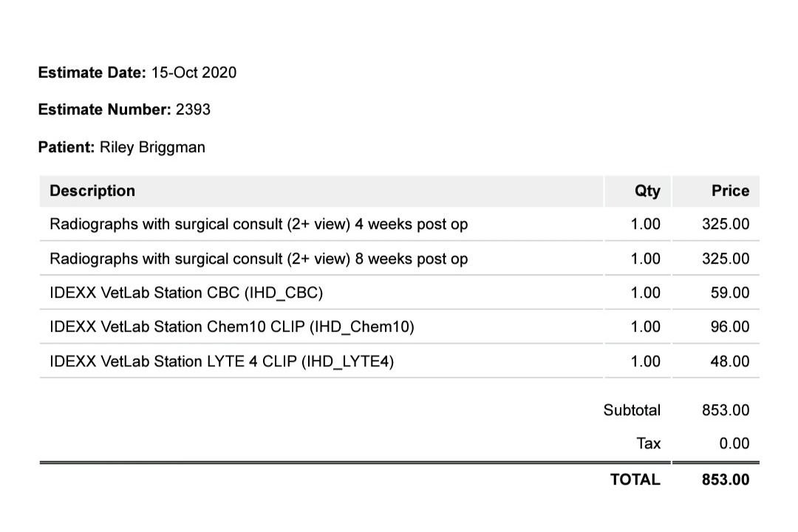Click the Description column header
The height and width of the screenshot is (532, 798).
point(92,191)
